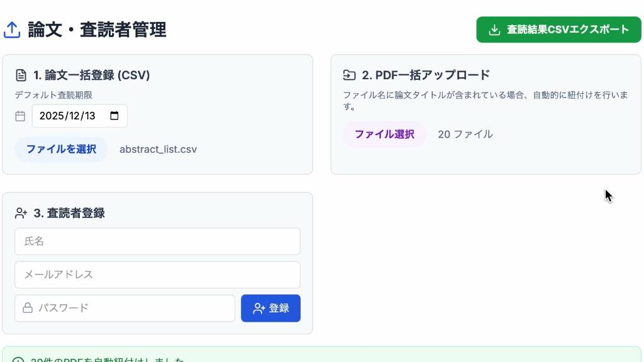Image resolution: width=644 pixels, height=362 pixels.
Task: Open the date picker in the deadline field
Action: click(114, 116)
